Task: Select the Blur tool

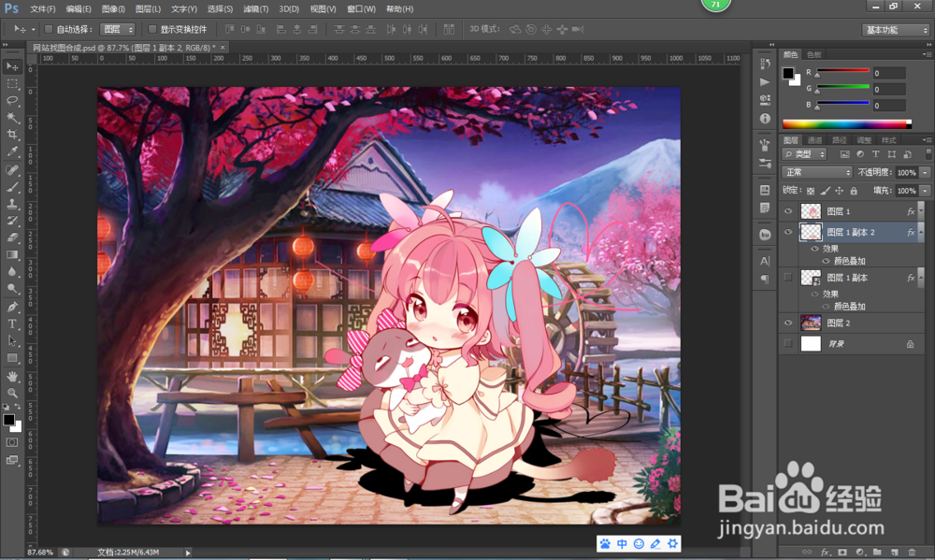Action: pyautogui.click(x=12, y=272)
